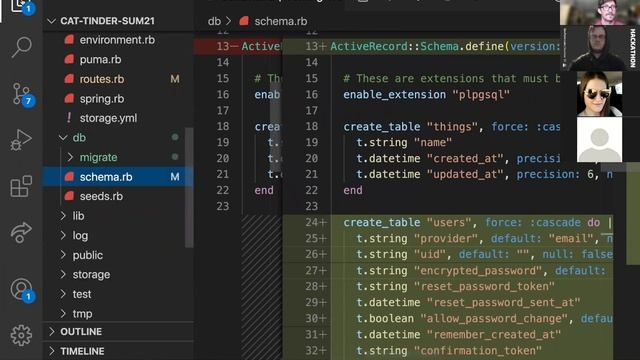Screen dimensions: 640x360
Task: Select the blank avatar participant thumbnail
Action: click(599, 140)
